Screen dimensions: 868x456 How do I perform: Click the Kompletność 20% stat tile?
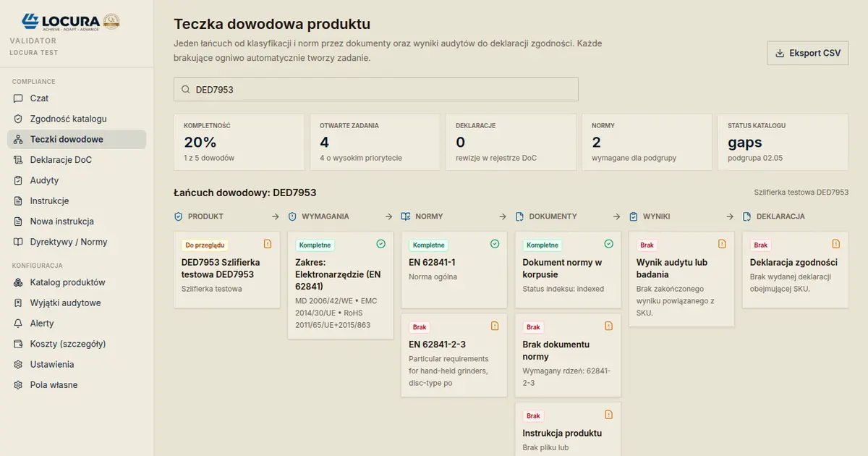click(239, 142)
